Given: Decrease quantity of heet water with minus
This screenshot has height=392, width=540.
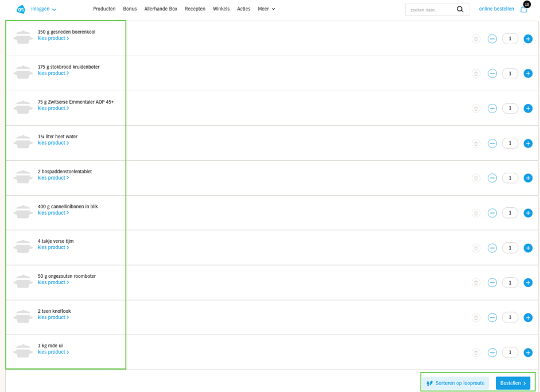Looking at the screenshot, I should pyautogui.click(x=492, y=143).
